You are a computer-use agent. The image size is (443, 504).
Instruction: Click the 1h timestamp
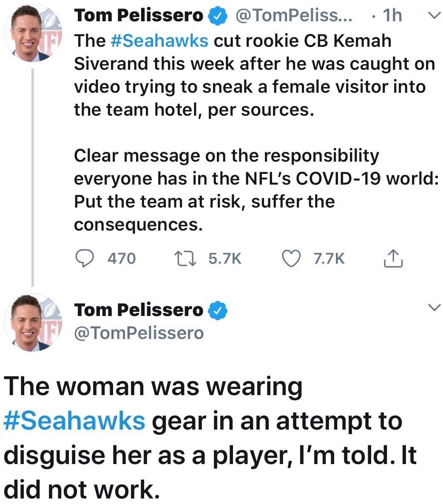coord(392,16)
